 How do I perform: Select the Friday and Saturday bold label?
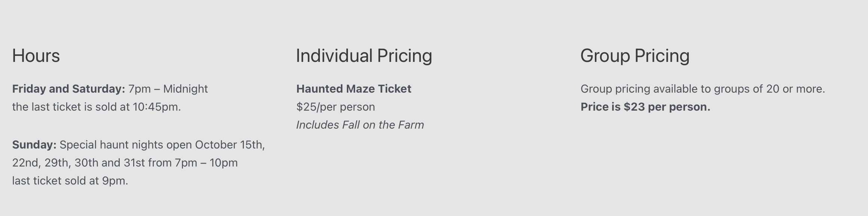pos(68,89)
